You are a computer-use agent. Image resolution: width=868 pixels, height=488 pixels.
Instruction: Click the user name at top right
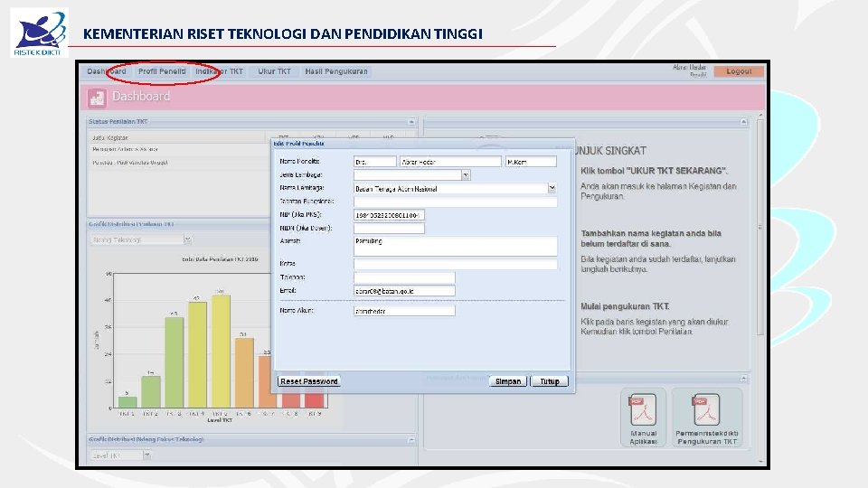689,68
